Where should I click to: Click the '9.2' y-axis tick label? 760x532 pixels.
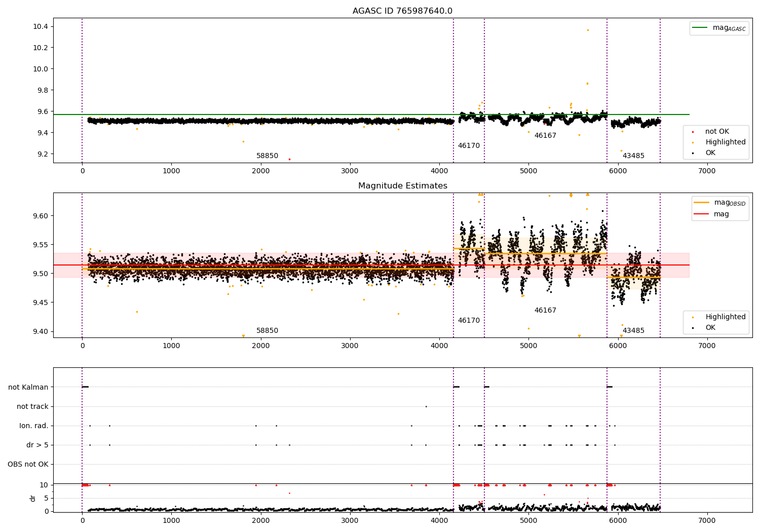coord(43,154)
